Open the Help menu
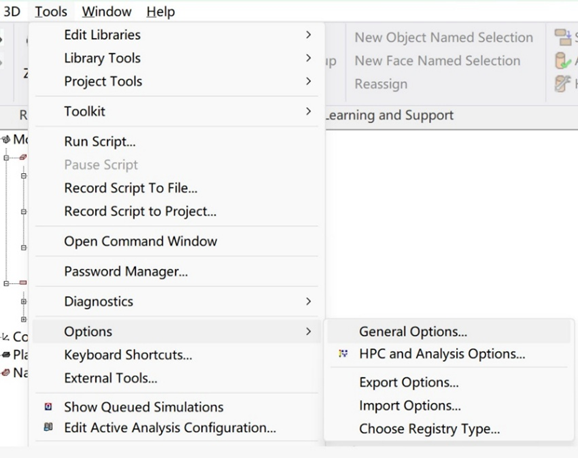Viewport: 578px width, 458px height. 161,11
